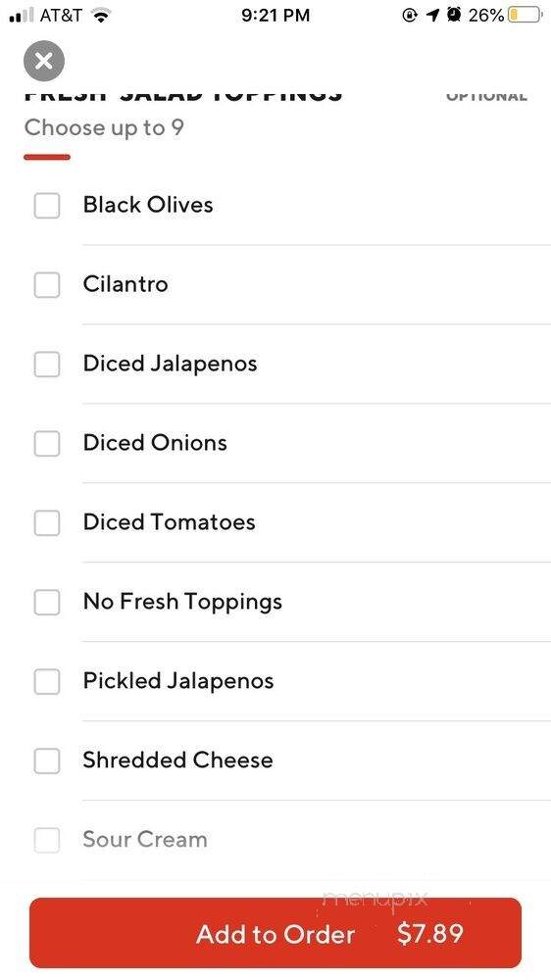
Task: Enable the Diced Jalapenos topping checkbox
Action: click(47, 365)
